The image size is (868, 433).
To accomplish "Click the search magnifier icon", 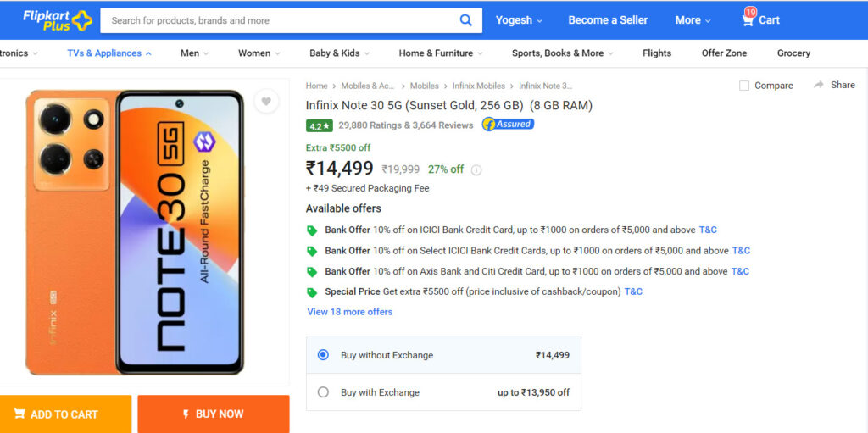I will pos(465,20).
